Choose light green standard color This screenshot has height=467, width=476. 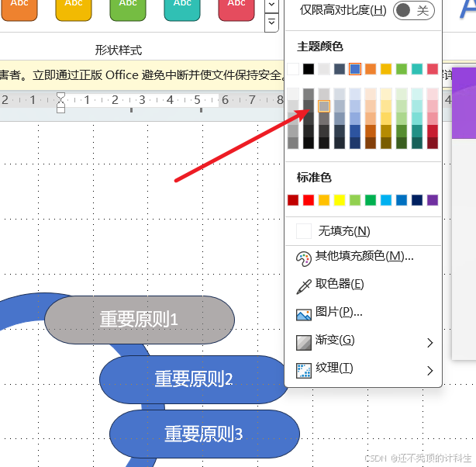pos(355,200)
